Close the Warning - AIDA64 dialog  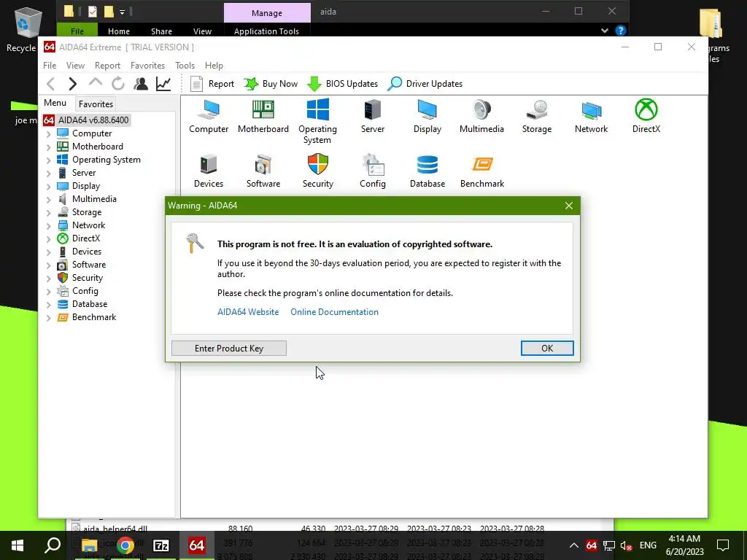569,206
